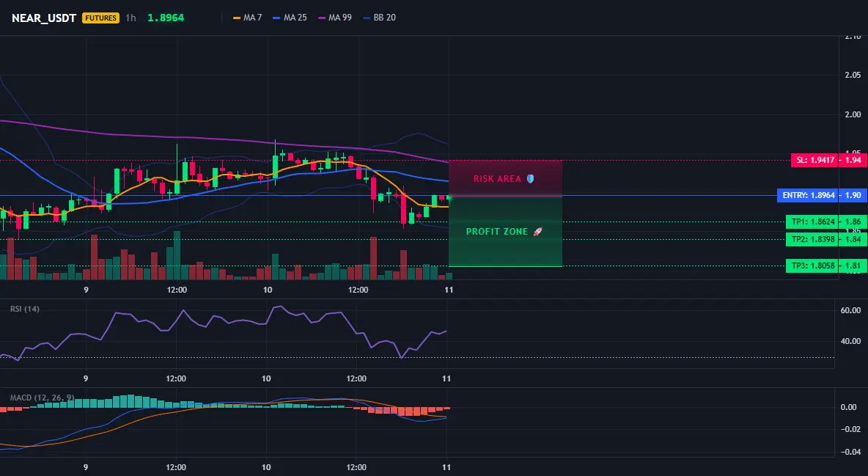Click the 9 date label under the price chart
This screenshot has width=868, height=476.
(x=86, y=290)
